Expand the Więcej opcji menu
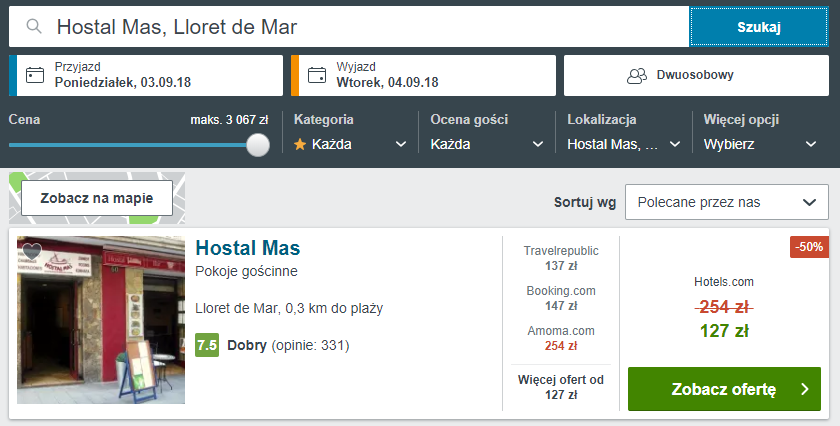Image resolution: width=840 pixels, height=426 pixels. click(760, 144)
